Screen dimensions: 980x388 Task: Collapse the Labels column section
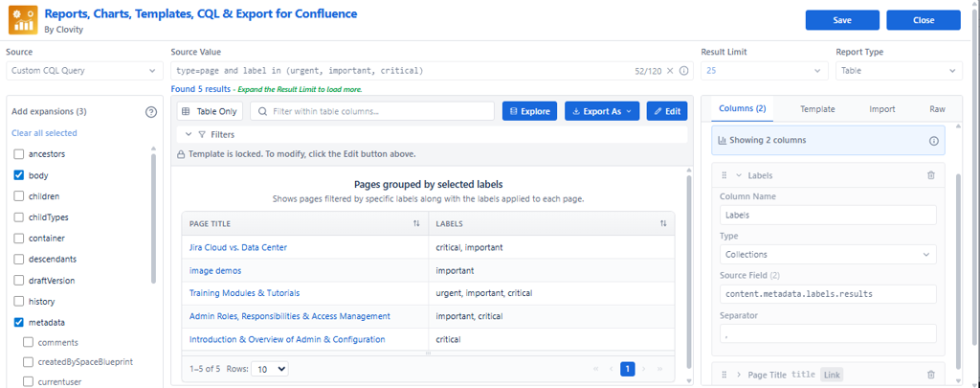[738, 175]
